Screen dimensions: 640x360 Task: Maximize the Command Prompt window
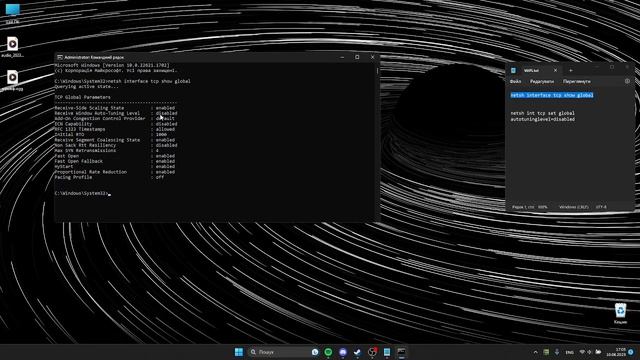(x=357, y=57)
